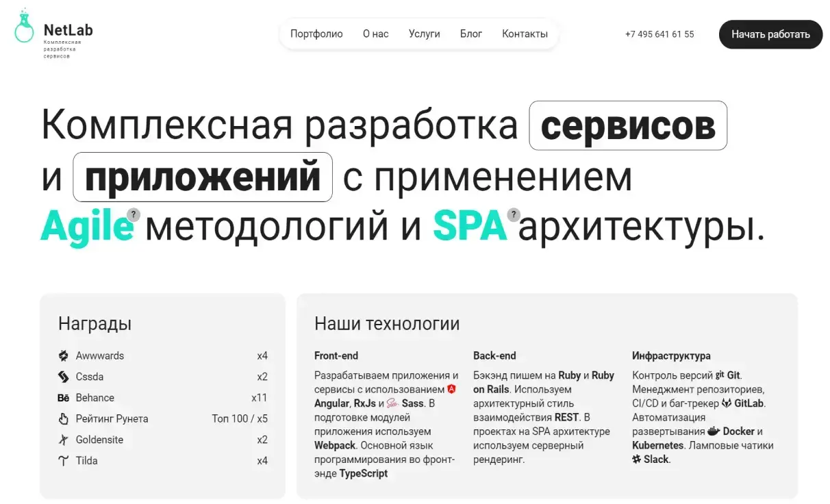Click the Awwwards award icon
The image size is (830, 504).
click(64, 355)
